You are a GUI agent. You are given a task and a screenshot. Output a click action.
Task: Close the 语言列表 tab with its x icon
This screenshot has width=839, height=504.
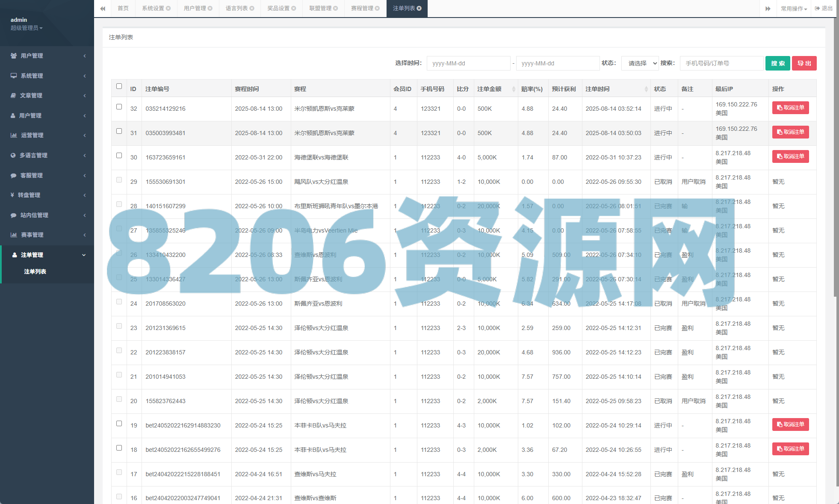click(252, 9)
